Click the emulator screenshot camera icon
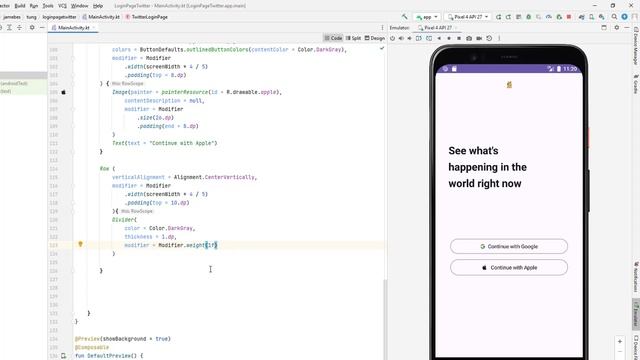Viewport: 640px width, 360px height. tap(469, 38)
